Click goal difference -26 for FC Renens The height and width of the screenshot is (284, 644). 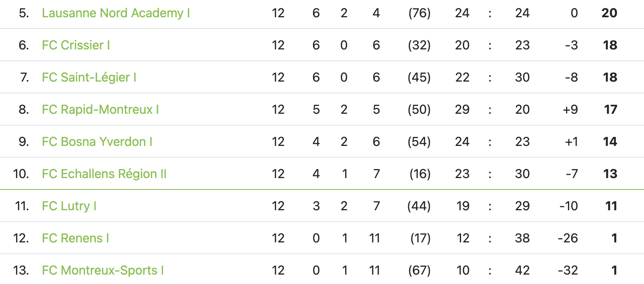pyautogui.click(x=568, y=238)
